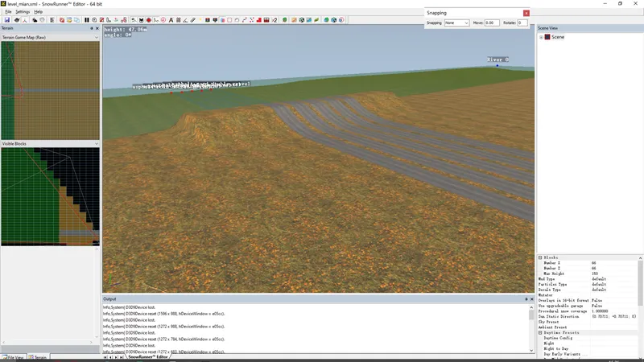
Task: Open the Snapping mode None dropdown
Action: pyautogui.click(x=456, y=23)
